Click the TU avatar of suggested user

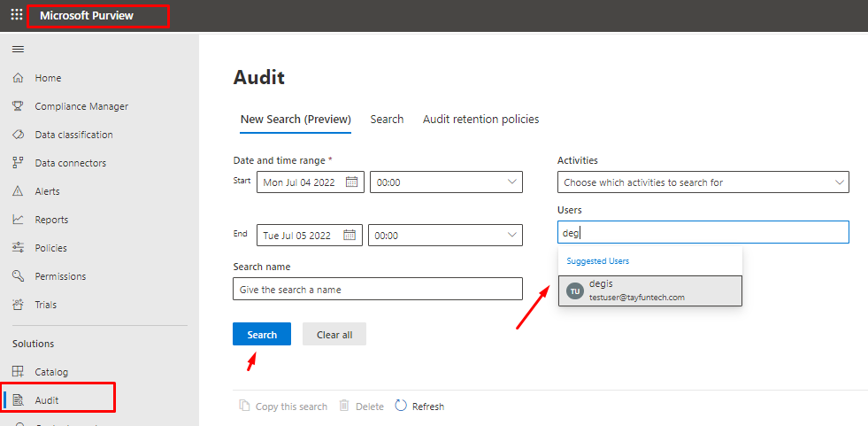575,290
